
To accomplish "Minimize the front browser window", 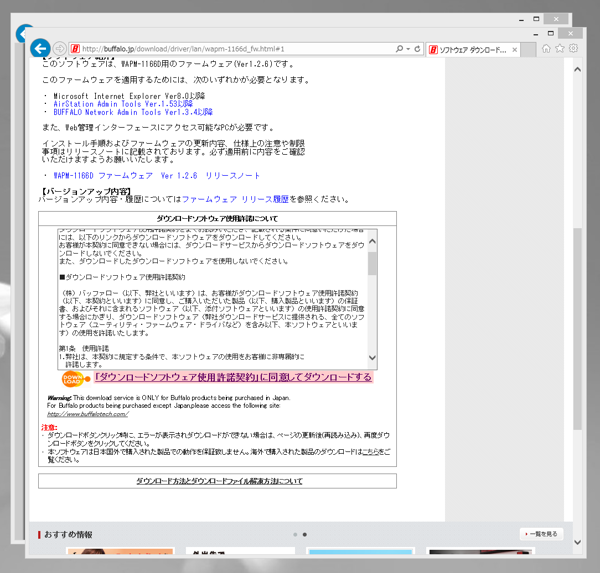I will pyautogui.click(x=536, y=34).
